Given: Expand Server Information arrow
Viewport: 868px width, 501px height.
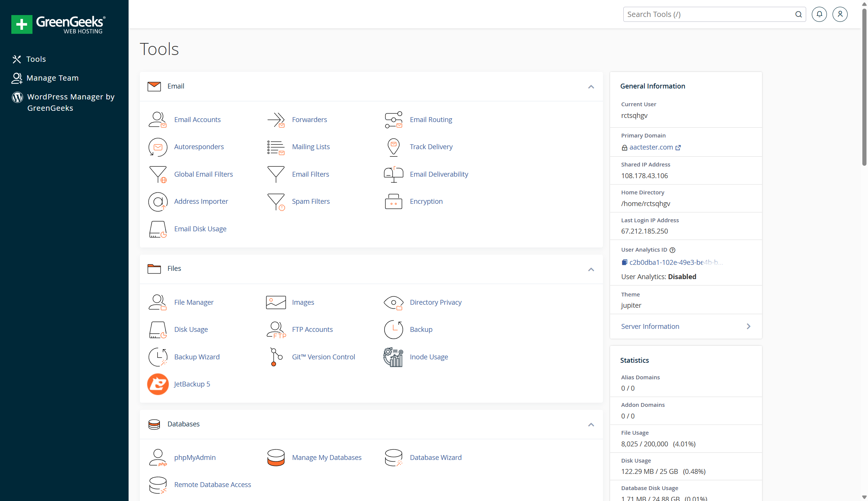Looking at the screenshot, I should [748, 326].
